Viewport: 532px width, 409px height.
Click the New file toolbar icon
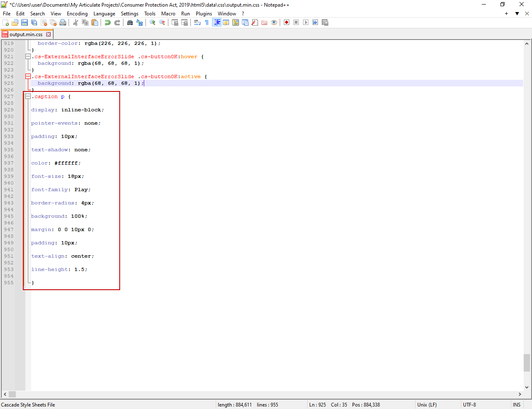click(5, 22)
